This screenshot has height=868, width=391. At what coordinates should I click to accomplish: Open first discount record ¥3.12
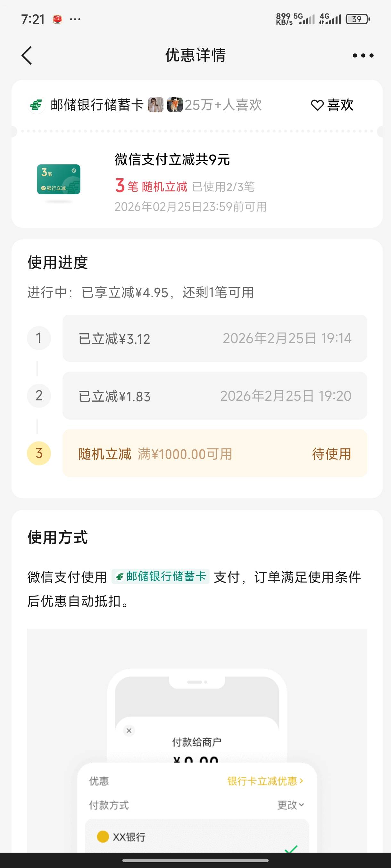tap(214, 338)
